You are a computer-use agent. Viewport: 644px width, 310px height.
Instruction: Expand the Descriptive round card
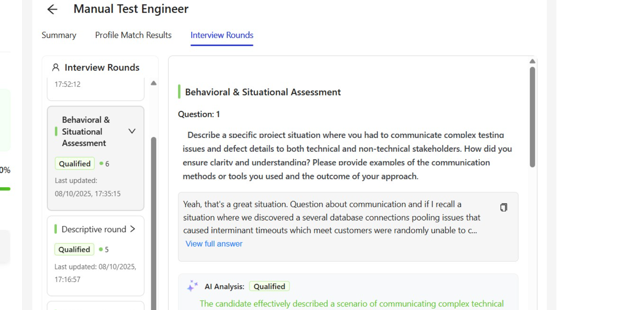(133, 229)
